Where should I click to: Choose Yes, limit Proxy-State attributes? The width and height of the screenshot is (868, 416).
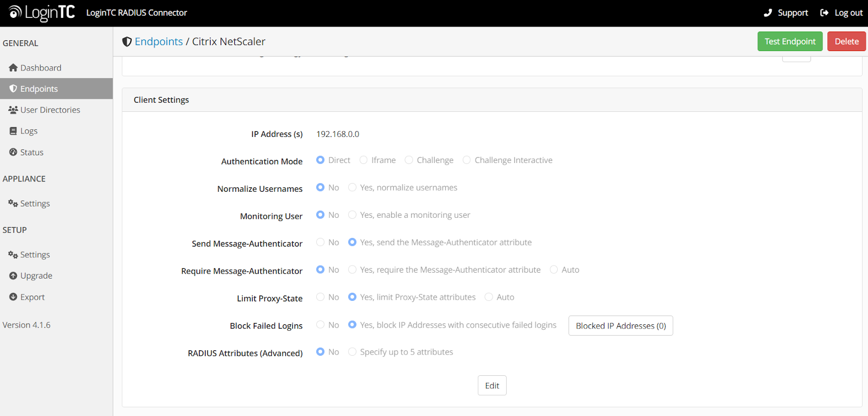[352, 297]
